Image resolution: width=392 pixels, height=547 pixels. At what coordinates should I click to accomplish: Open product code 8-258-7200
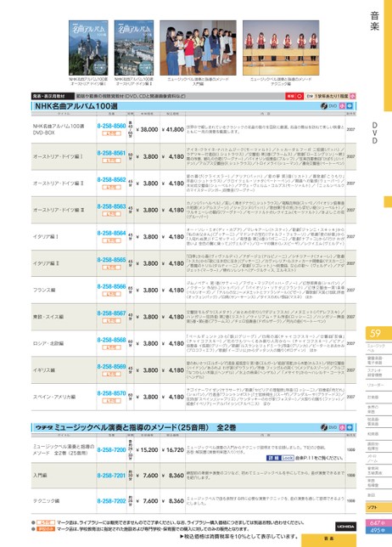[111, 449]
